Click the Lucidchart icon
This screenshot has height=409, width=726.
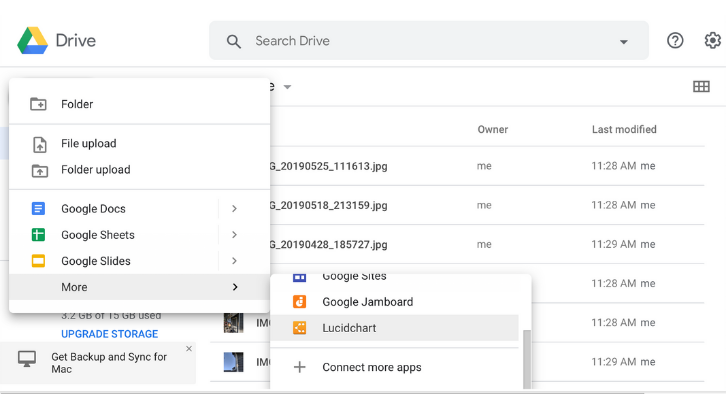tap(300, 328)
